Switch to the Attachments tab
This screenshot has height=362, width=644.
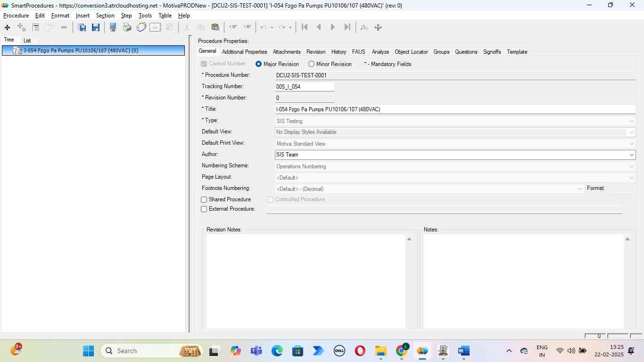click(x=287, y=52)
